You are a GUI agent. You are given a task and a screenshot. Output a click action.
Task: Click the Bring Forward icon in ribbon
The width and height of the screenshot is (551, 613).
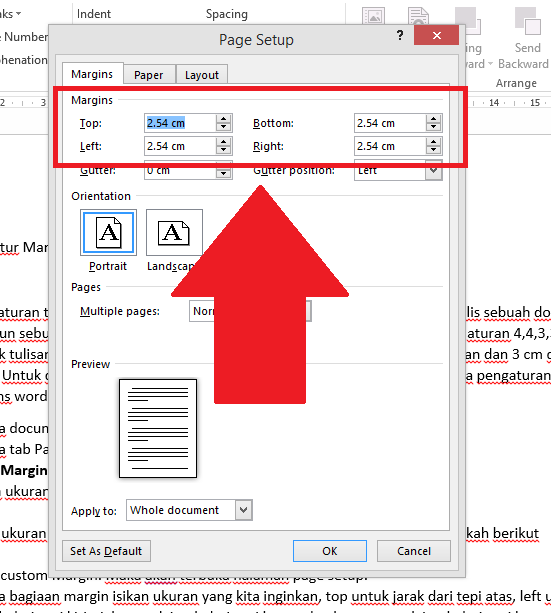(469, 22)
